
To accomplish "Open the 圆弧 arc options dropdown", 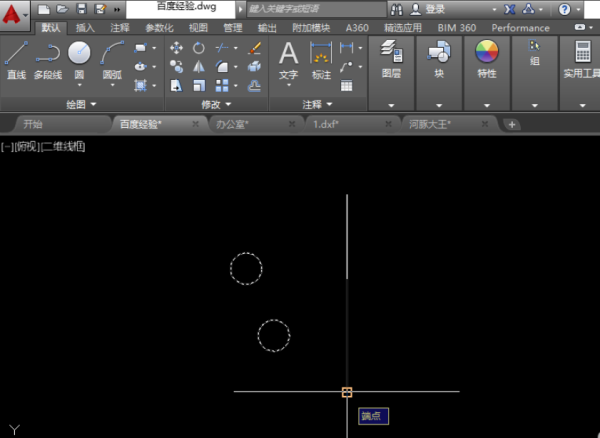I will point(112,85).
